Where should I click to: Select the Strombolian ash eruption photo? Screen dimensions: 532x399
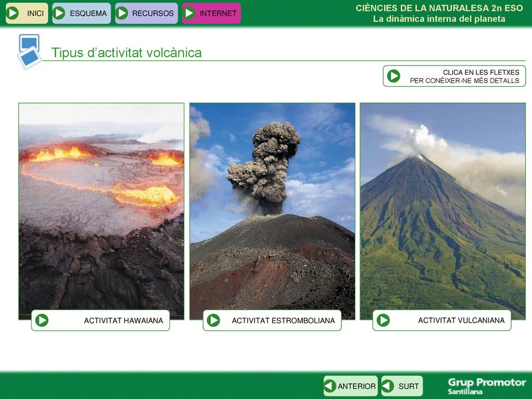[272, 211]
